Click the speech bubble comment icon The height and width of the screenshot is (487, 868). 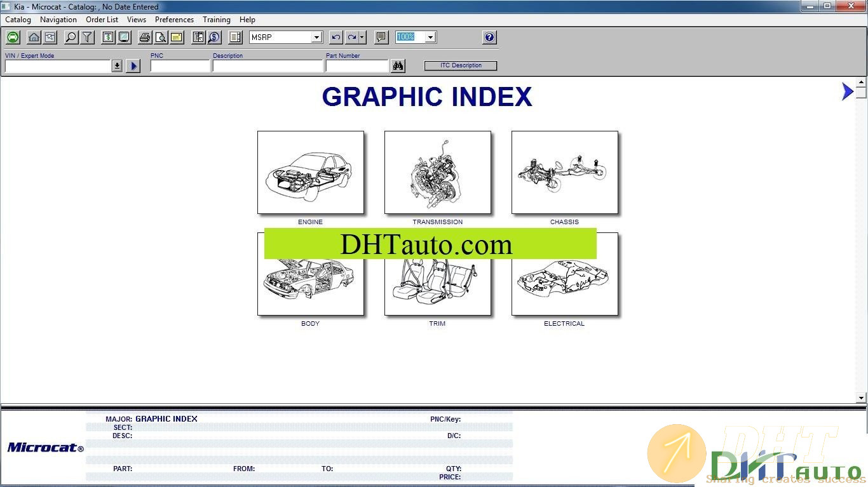pos(381,37)
